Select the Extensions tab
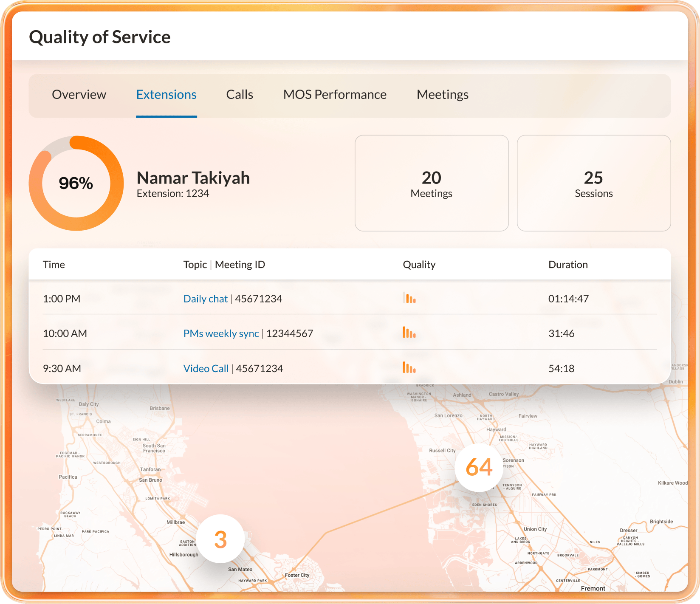Image resolution: width=700 pixels, height=604 pixels. point(166,95)
